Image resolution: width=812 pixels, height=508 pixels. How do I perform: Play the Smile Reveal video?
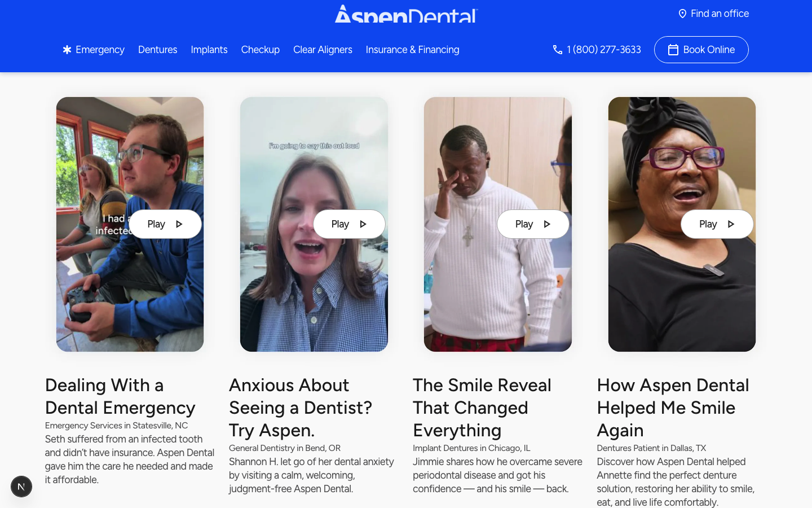[533, 224]
